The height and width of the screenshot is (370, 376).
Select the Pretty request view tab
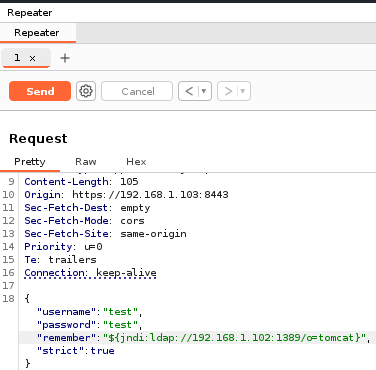(30, 162)
